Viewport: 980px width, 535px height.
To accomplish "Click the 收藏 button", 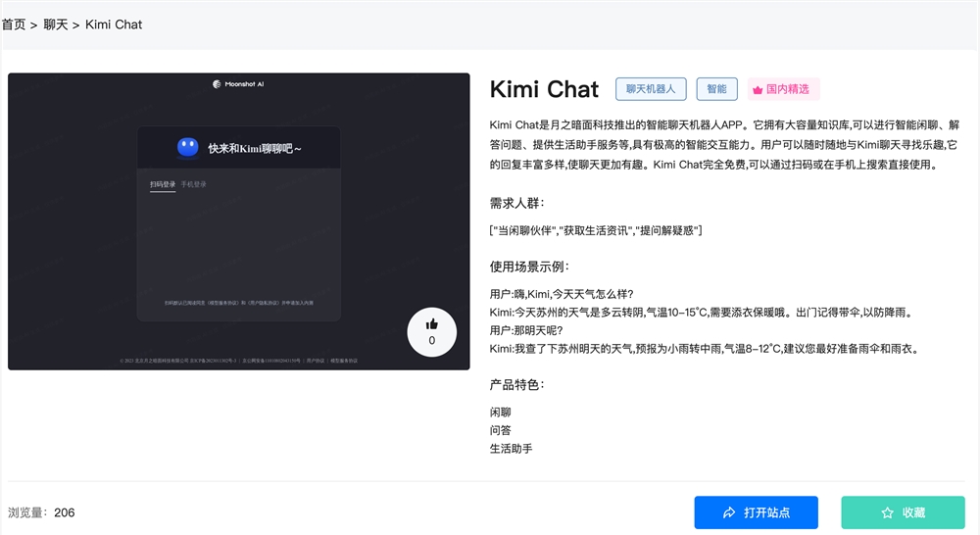I will 904,512.
